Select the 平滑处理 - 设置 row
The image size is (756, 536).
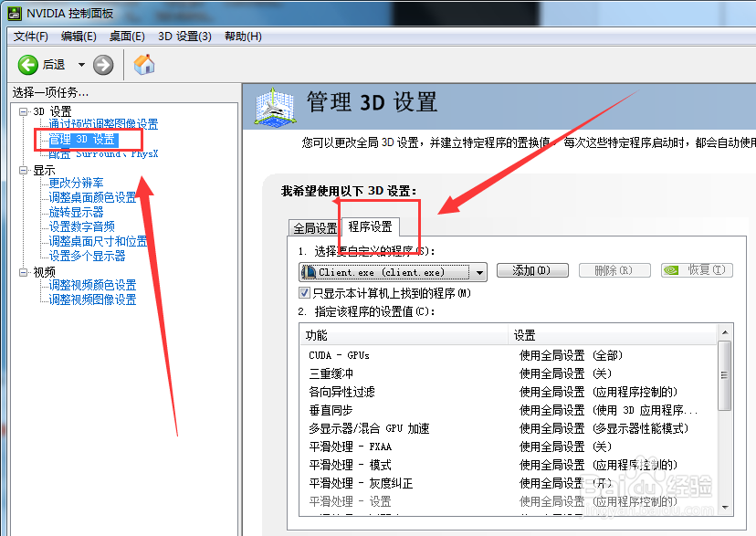pos(509,502)
